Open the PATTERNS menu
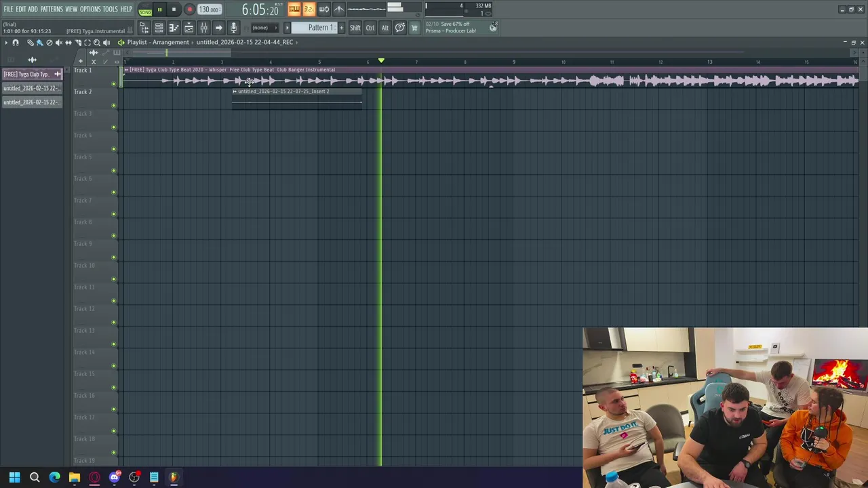 52,9
